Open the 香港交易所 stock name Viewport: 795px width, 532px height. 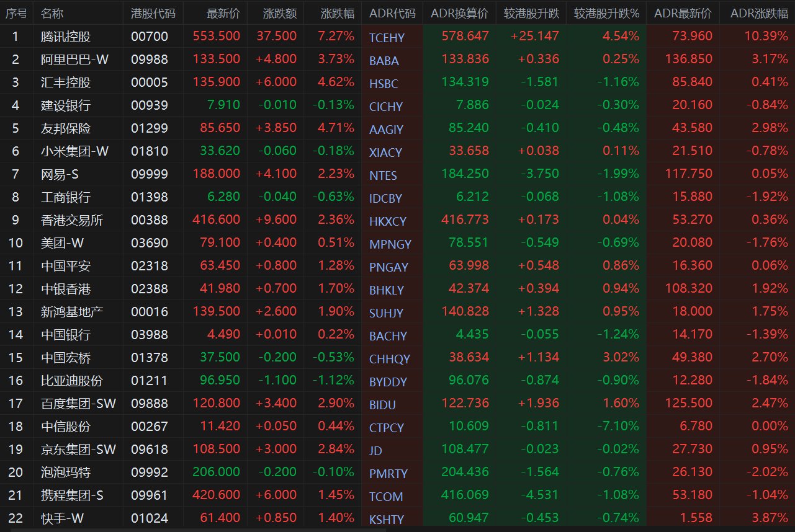72,220
